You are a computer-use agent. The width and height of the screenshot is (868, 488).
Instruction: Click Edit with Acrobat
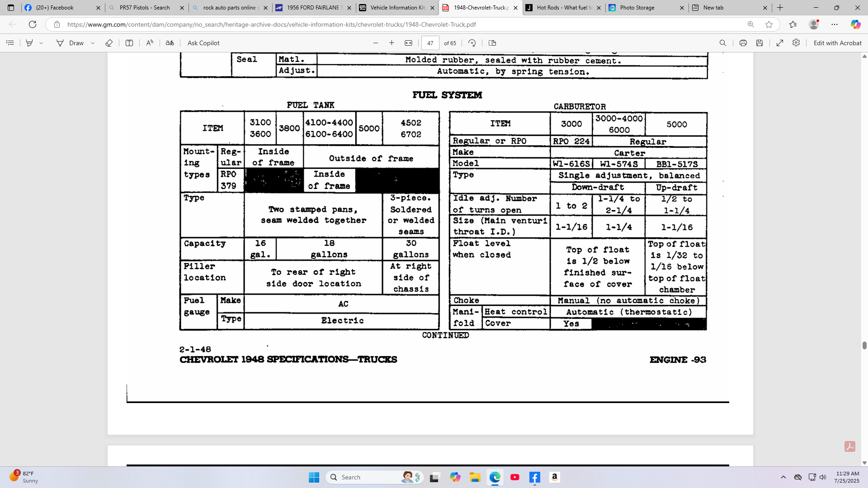tap(838, 43)
